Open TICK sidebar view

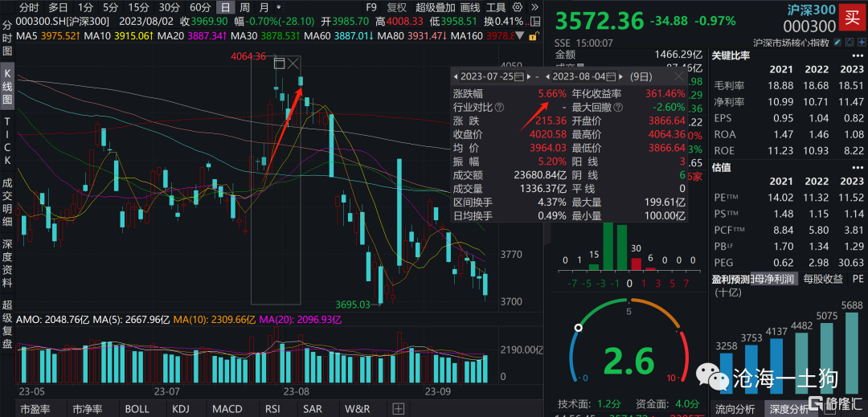click(x=8, y=141)
